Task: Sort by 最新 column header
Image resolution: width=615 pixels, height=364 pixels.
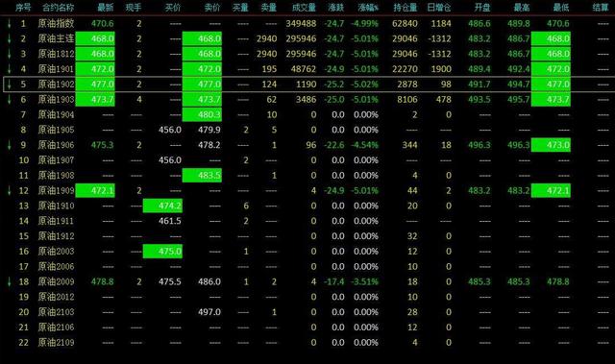Action: [x=105, y=8]
